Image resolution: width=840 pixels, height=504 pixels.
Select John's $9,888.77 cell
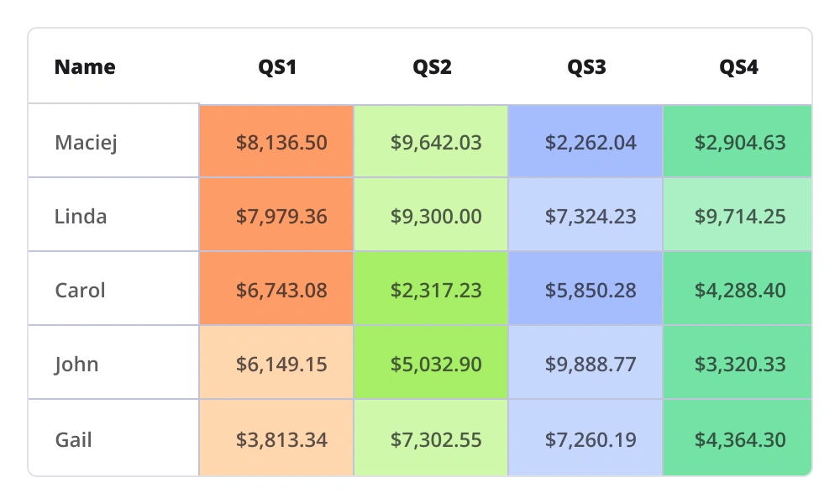tap(591, 365)
